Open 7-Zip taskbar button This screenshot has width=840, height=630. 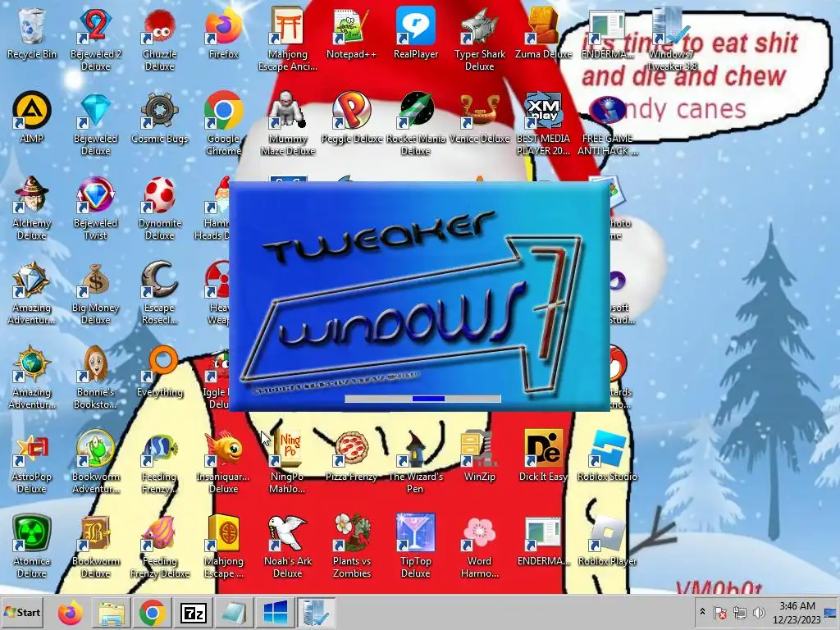point(194,612)
